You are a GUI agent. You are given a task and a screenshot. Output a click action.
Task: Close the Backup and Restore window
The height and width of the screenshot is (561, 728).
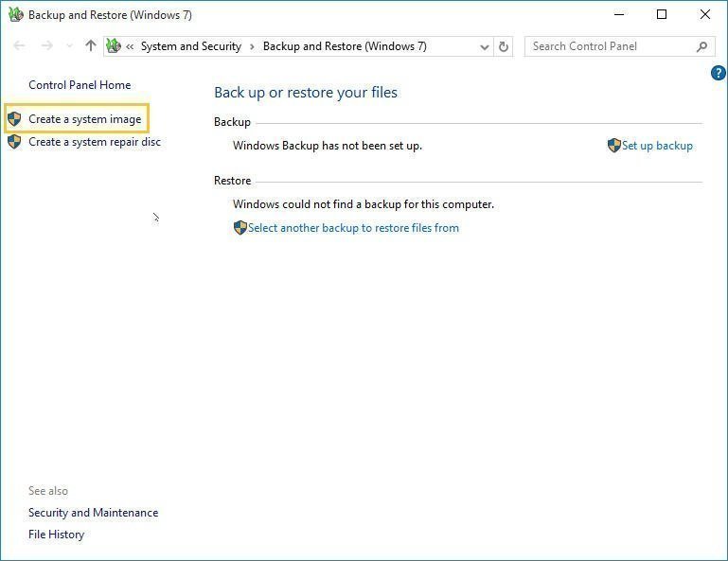coord(704,14)
